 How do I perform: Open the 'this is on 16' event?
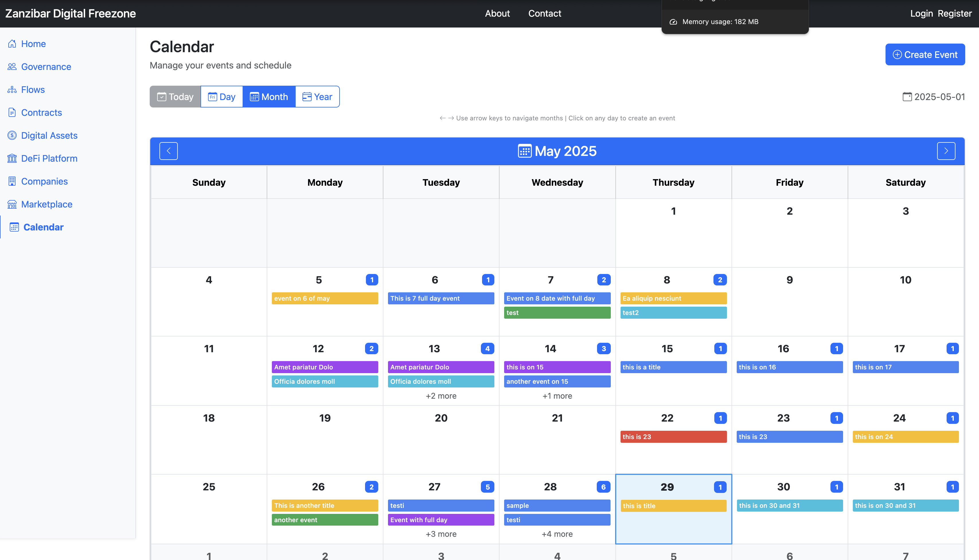click(790, 367)
